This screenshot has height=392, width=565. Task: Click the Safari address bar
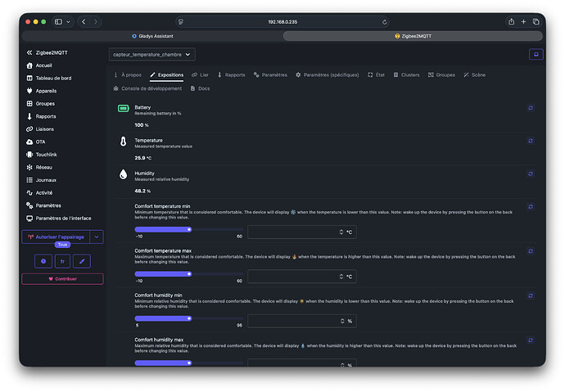[282, 22]
